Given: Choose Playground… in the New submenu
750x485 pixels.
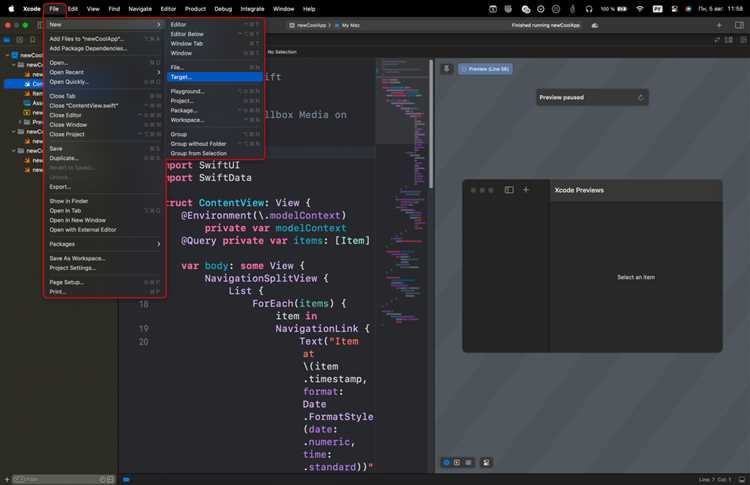Looking at the screenshot, I should [215, 91].
